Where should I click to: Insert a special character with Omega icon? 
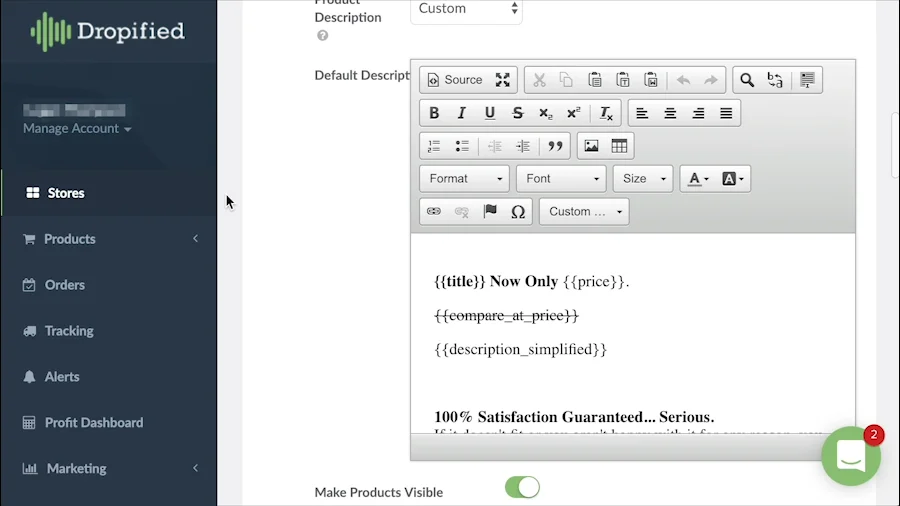518,211
